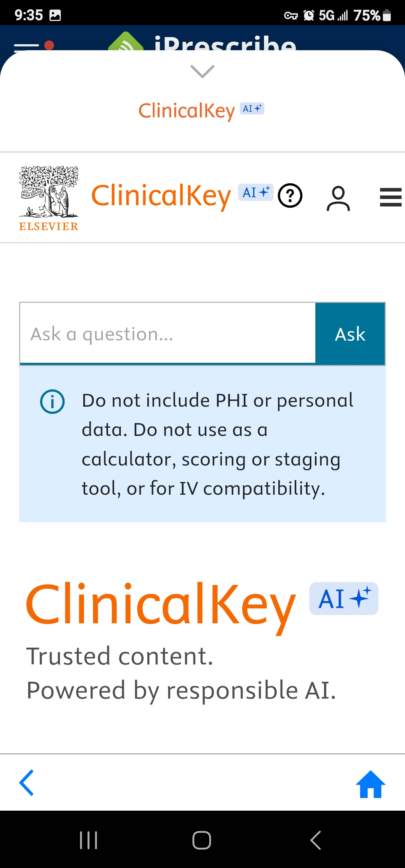Image resolution: width=405 pixels, height=868 pixels.
Task: Tap the green iPrescribe logo icon
Action: (126, 42)
